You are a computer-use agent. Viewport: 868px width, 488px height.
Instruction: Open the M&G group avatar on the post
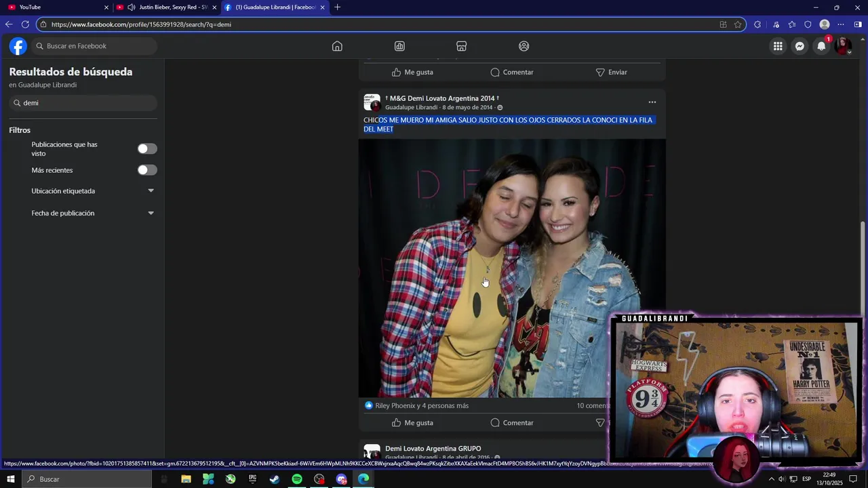click(372, 102)
